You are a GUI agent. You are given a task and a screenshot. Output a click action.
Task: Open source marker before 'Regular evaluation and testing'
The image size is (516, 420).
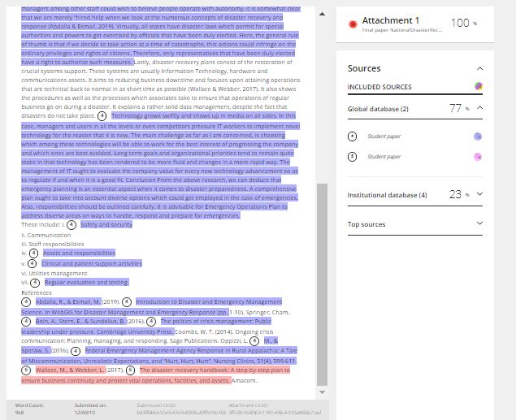[35, 283]
